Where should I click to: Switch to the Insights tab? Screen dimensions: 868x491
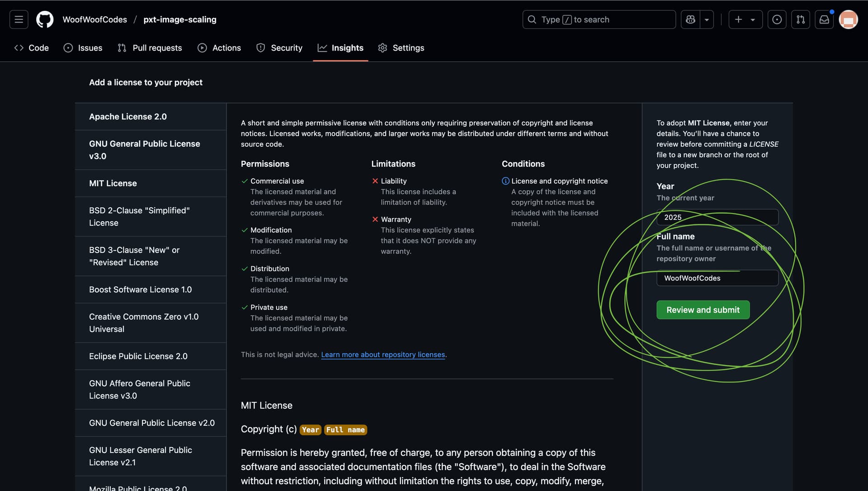pos(340,48)
